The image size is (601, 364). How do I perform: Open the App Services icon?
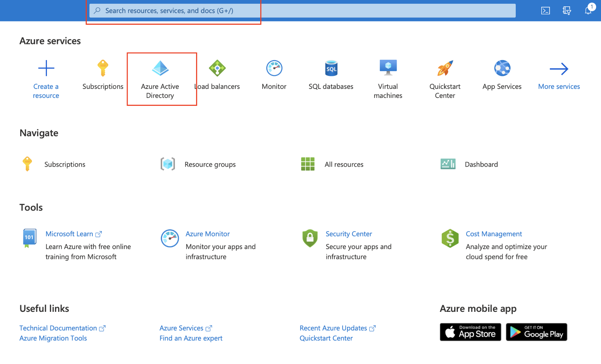tap(502, 68)
